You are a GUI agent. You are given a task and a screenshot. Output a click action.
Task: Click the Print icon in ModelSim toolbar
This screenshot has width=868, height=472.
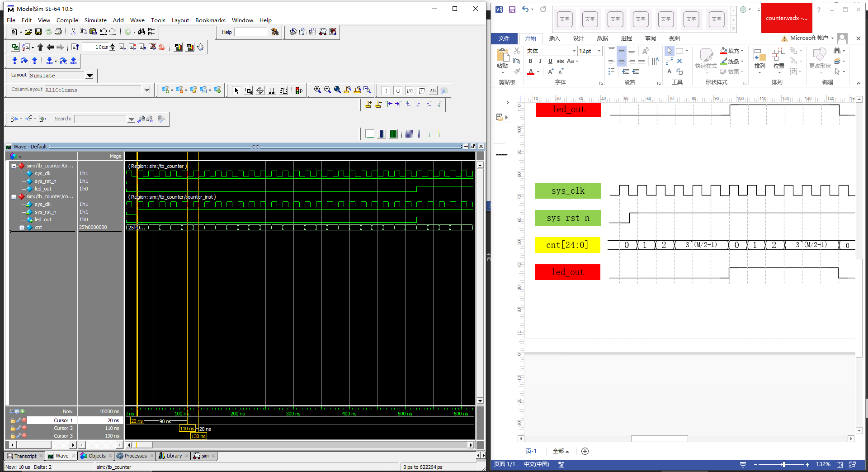(58, 32)
